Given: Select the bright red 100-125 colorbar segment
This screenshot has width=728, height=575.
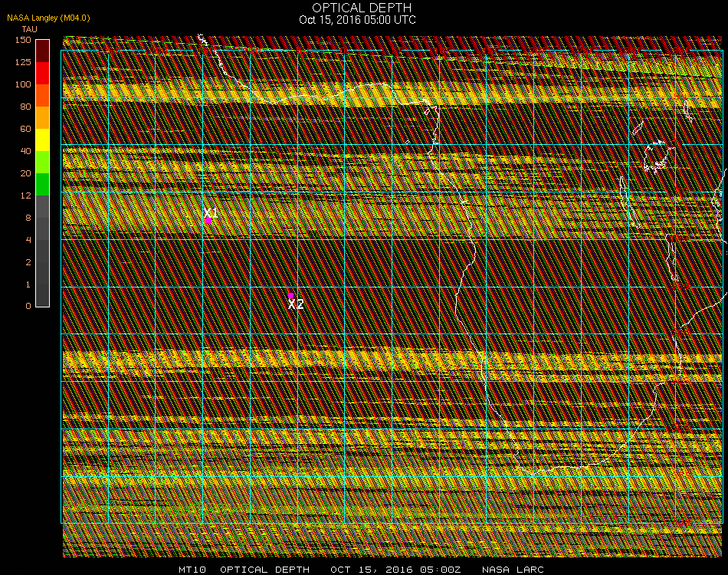Looking at the screenshot, I should coord(42,74).
